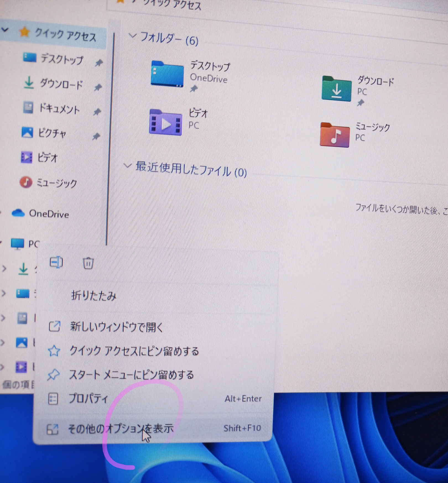Image resolution: width=448 pixels, height=483 pixels.
Task: Open the デスクトップ folder icon in main pane
Action: 167,74
